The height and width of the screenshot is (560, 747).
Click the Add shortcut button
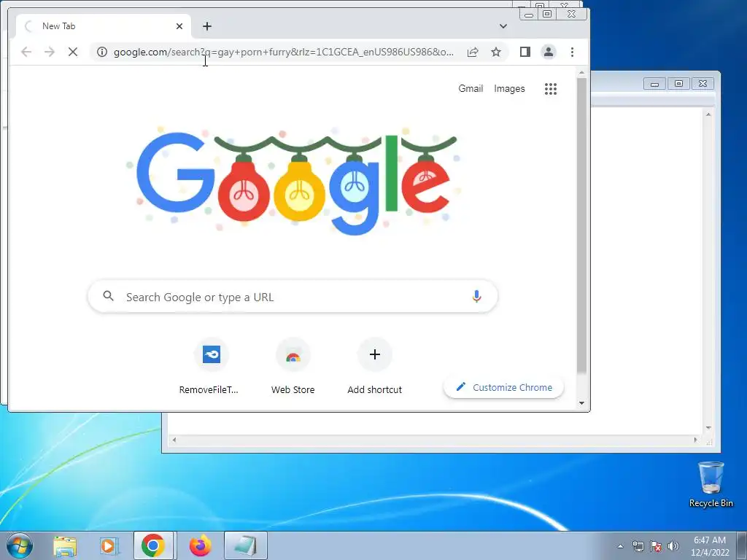[x=375, y=367]
